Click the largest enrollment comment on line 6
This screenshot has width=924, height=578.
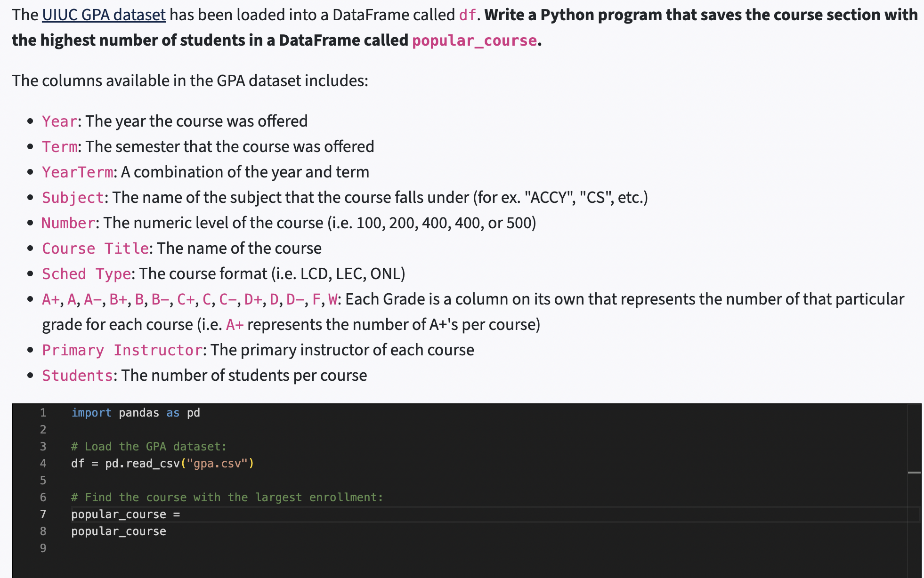point(226,497)
